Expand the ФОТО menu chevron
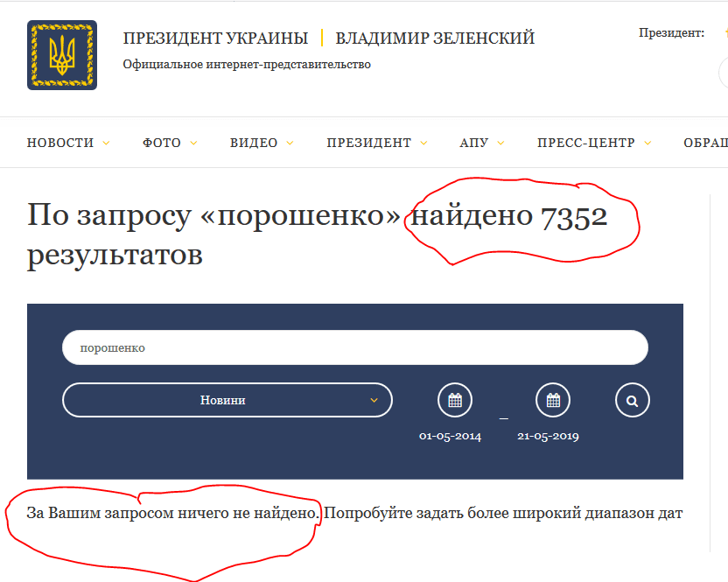The image size is (728, 582). point(193,143)
